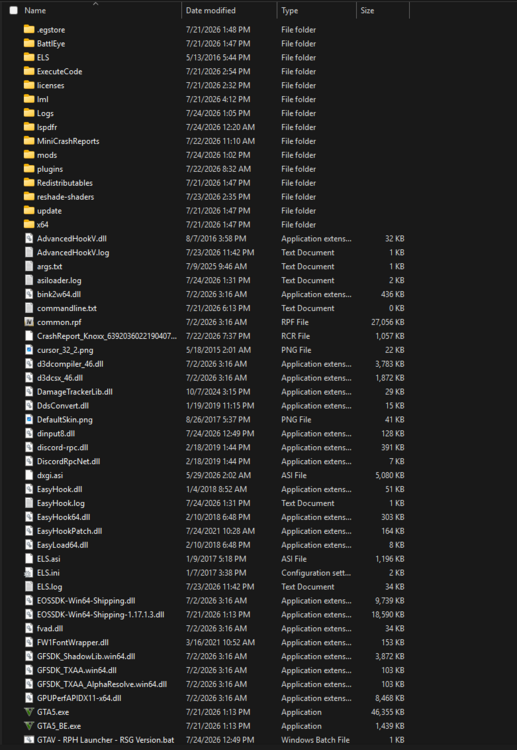Toggle the select-all checkbox in header

tap(13, 11)
